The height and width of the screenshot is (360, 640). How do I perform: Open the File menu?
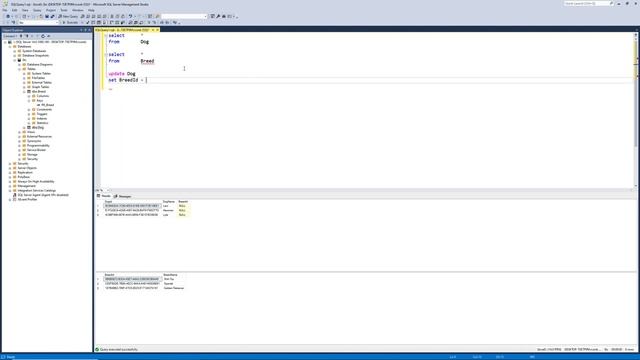(5, 10)
